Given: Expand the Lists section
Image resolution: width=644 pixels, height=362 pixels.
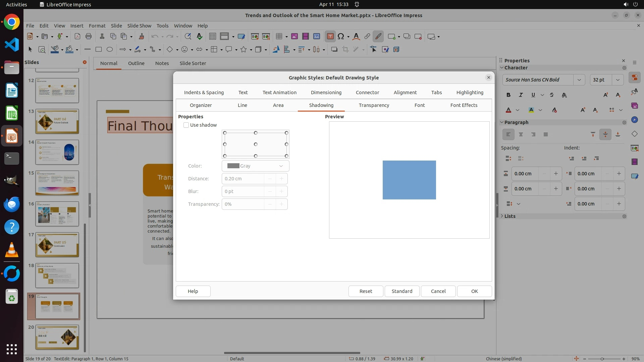Looking at the screenshot, I should (x=509, y=216).
